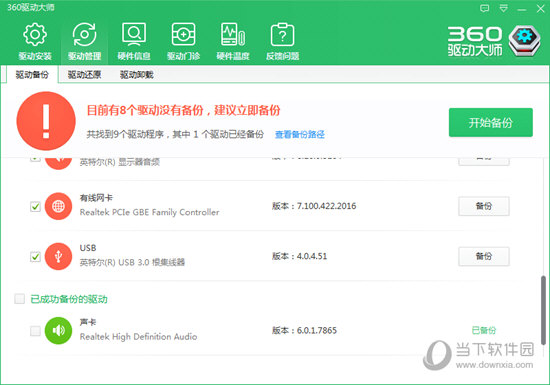This screenshot has width=550, height=385.
Task: Toggle the 声卡 Realtek Audio checkbox
Action: 35,331
